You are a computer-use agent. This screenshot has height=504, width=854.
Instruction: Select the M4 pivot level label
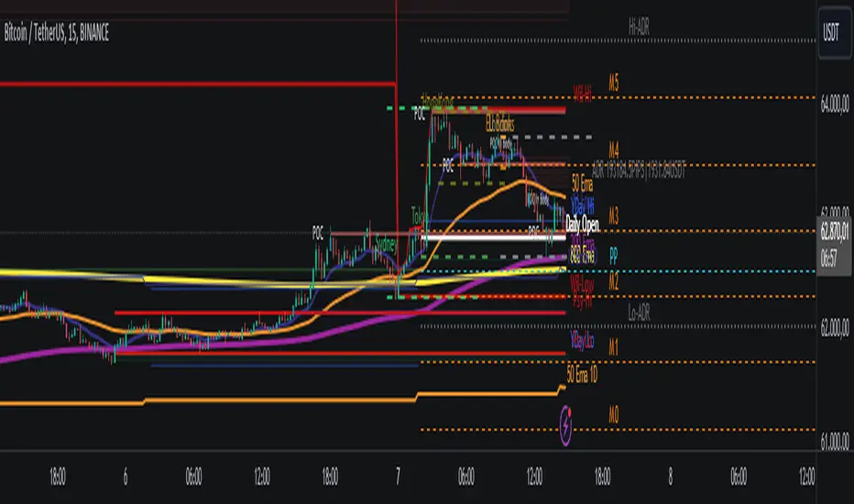tap(614, 149)
